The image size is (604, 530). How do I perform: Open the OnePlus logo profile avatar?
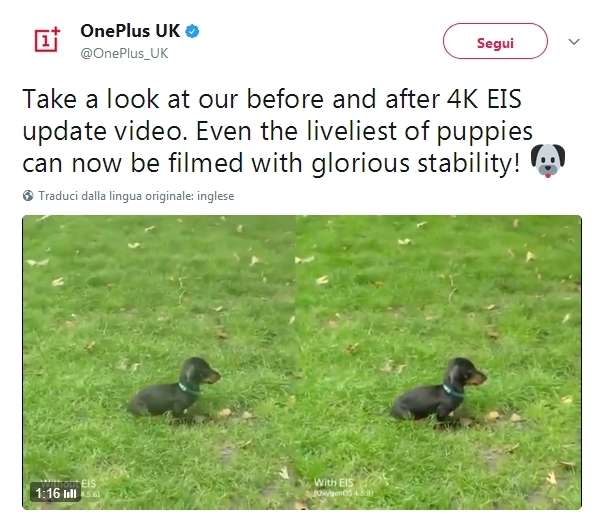pyautogui.click(x=47, y=39)
